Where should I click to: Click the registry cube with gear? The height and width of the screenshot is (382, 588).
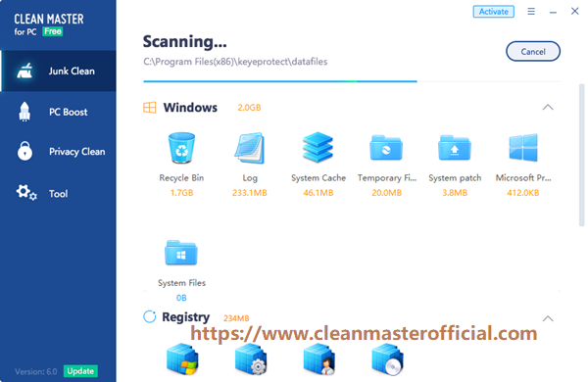(251, 359)
